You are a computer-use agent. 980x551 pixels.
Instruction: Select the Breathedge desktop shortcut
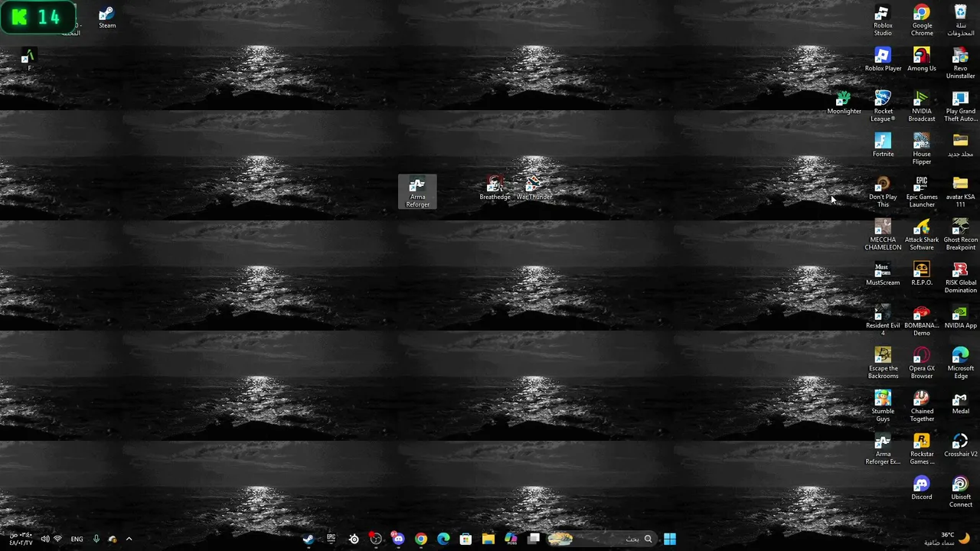pos(495,189)
